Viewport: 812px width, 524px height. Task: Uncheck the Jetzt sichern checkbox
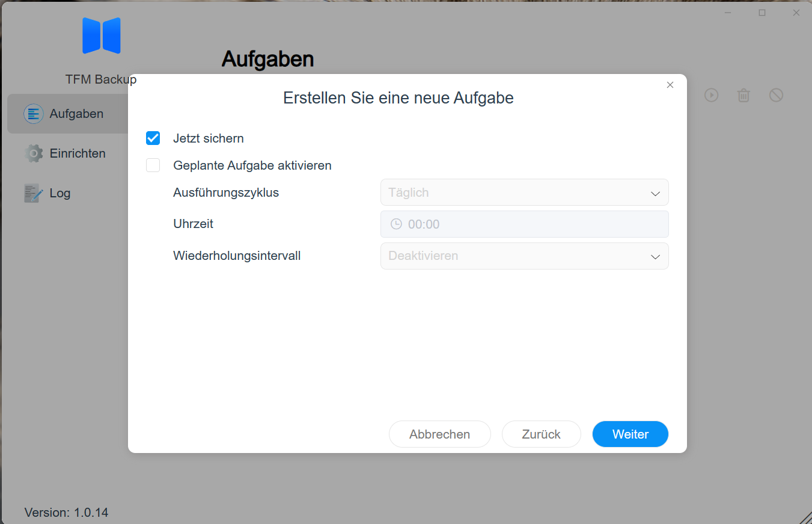153,138
